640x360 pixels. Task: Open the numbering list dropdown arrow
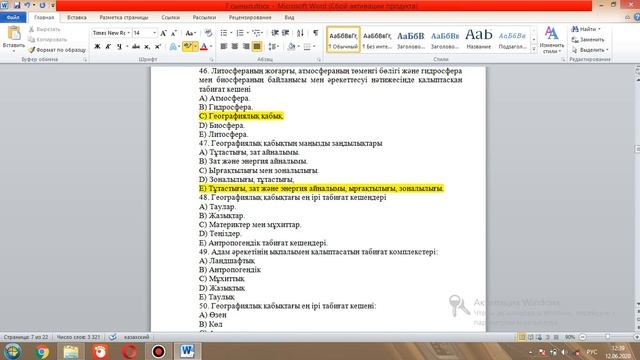[x=247, y=33]
